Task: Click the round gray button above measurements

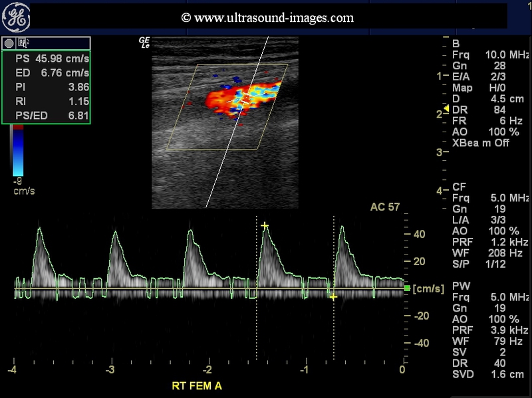Action: (9, 43)
